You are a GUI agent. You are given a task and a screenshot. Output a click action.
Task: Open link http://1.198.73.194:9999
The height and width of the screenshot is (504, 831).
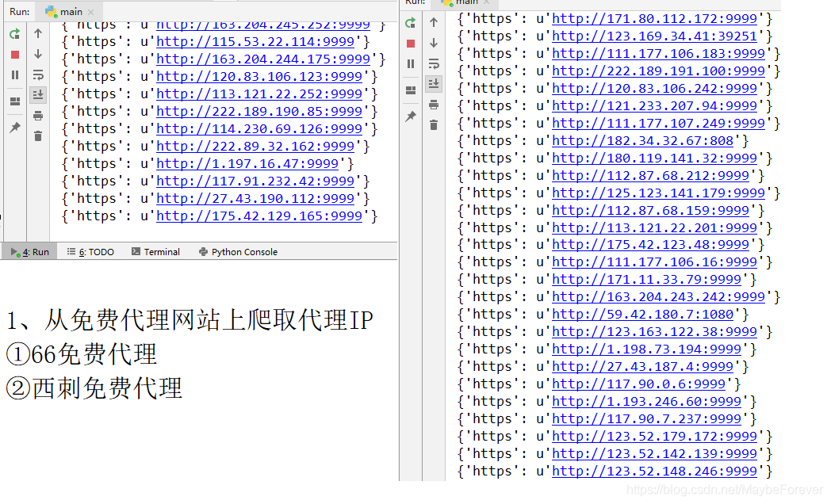click(x=646, y=349)
